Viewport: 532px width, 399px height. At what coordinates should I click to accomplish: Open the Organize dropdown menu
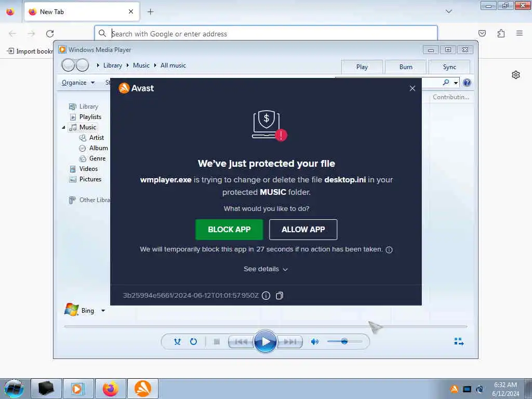point(78,83)
